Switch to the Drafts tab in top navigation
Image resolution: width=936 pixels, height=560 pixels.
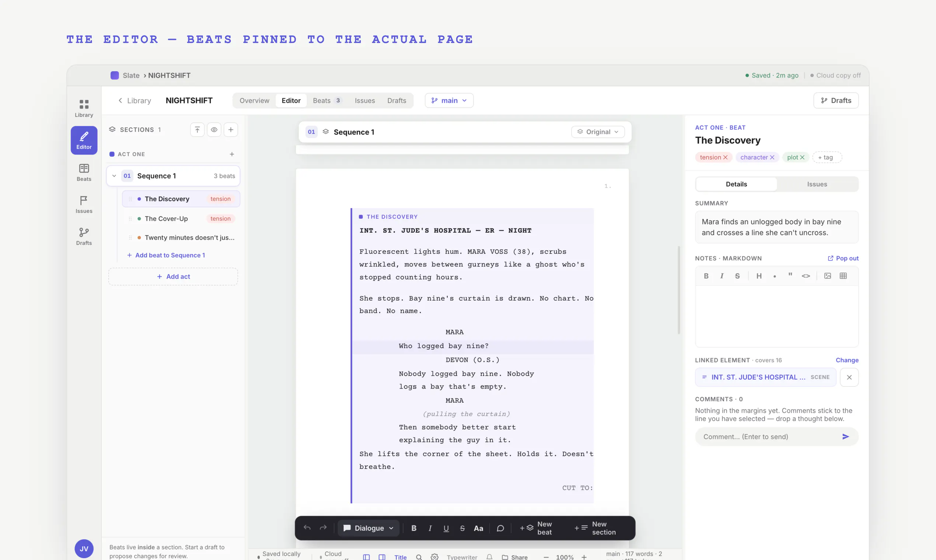[x=397, y=101]
